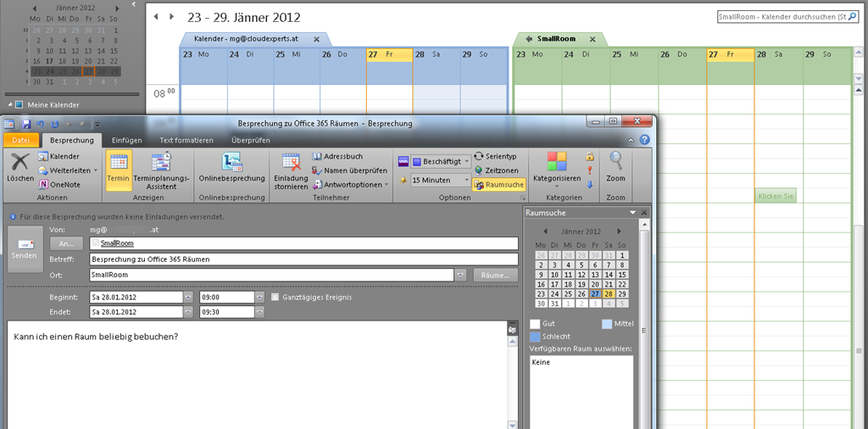The width and height of the screenshot is (868, 429).
Task: Switch to the Überprüfen ribbon tab
Action: click(251, 140)
